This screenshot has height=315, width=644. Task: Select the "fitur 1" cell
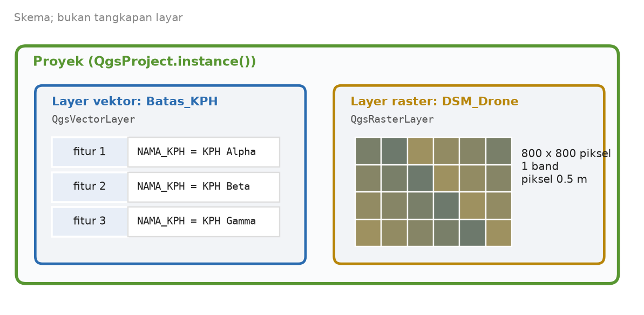pyautogui.click(x=90, y=152)
